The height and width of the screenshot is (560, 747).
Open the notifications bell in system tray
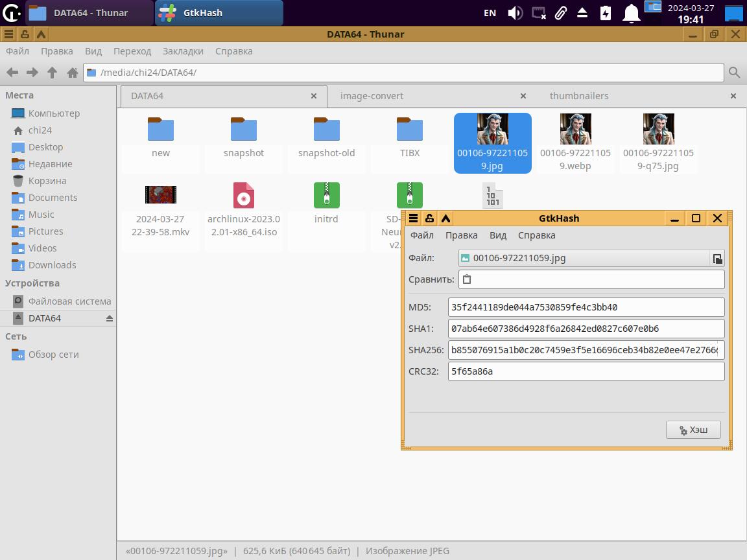click(631, 13)
